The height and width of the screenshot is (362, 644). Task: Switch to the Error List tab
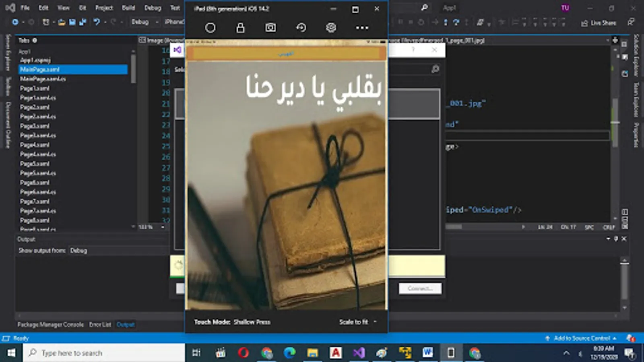click(x=100, y=325)
